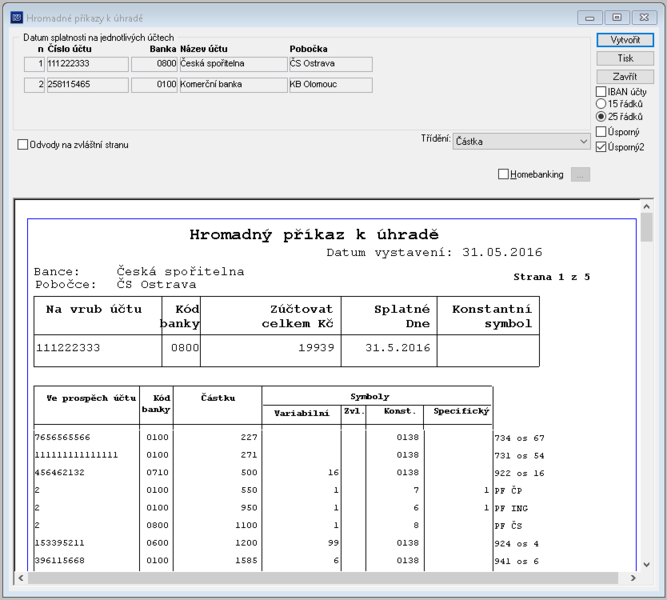Click the 'Pobočka' column header
The image size is (667, 600).
pyautogui.click(x=308, y=49)
